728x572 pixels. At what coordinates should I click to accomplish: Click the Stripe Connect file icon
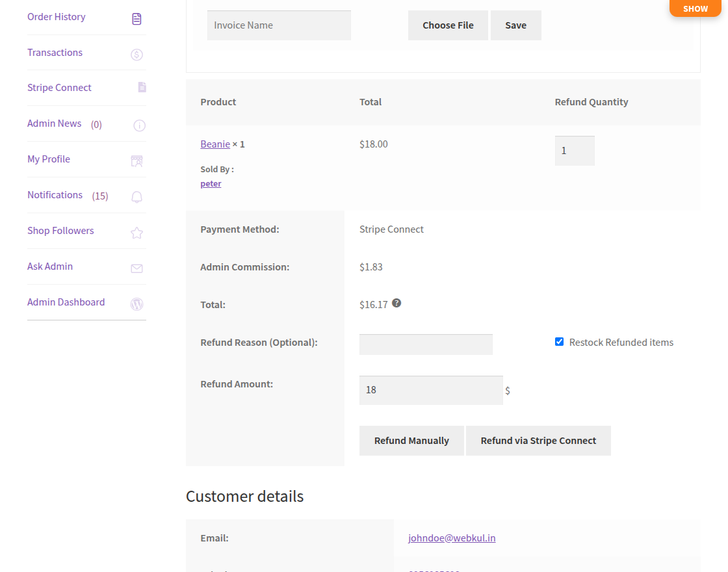[142, 87]
